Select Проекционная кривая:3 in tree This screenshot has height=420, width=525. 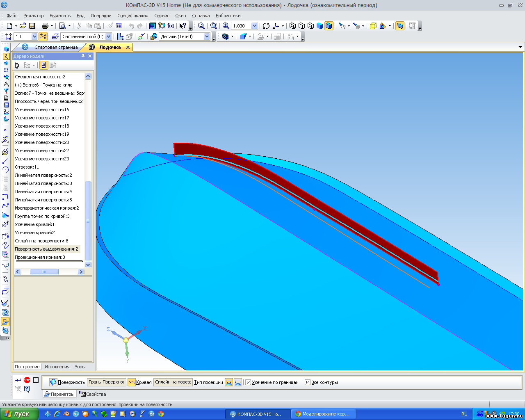pyautogui.click(x=40, y=257)
